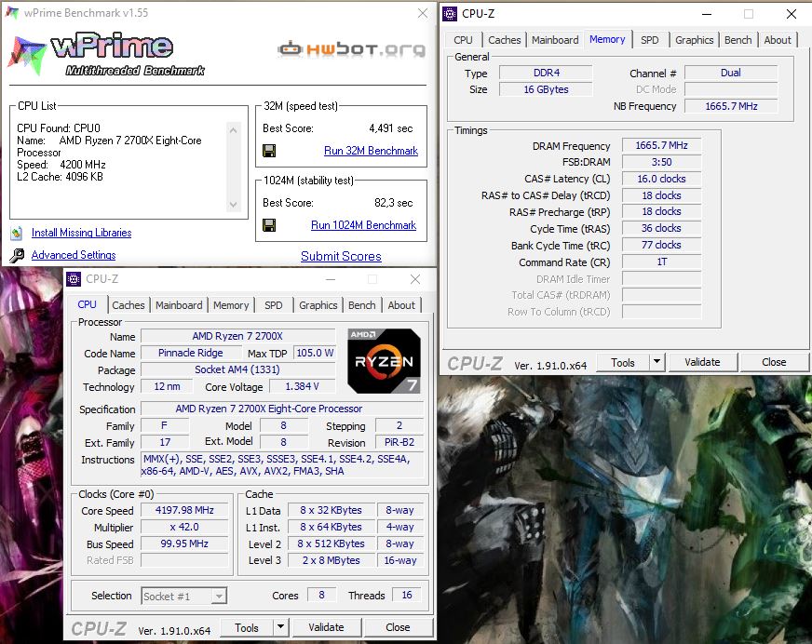Viewport: 812px width, 644px height.
Task: Click the memory Size value 16 GBytes
Action: [546, 89]
